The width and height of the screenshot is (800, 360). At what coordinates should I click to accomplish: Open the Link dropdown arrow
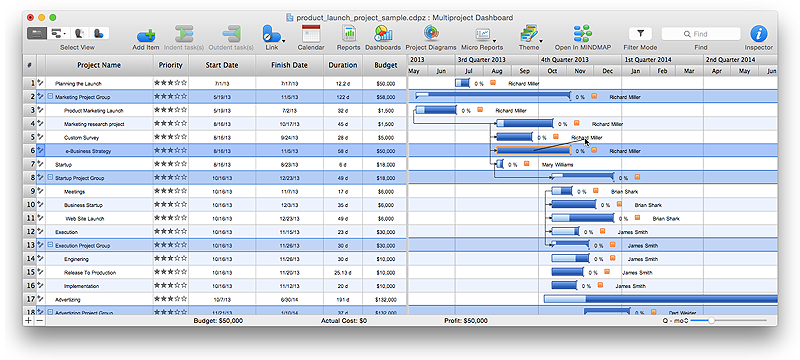coord(284,41)
